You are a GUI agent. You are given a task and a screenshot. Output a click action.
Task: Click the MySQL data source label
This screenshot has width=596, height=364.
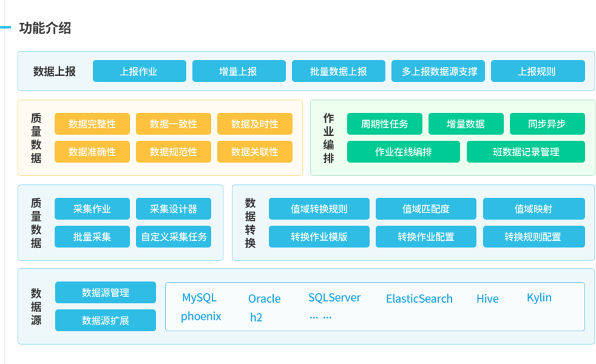(x=199, y=298)
